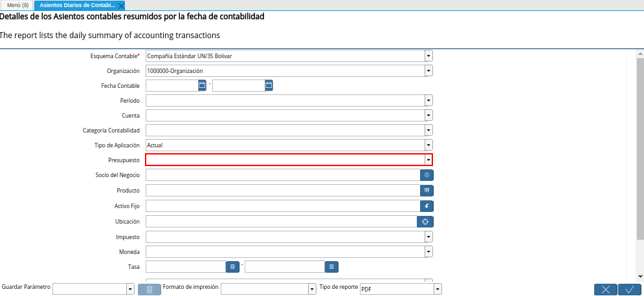Focus Fecha Contable end date field

pos(239,85)
